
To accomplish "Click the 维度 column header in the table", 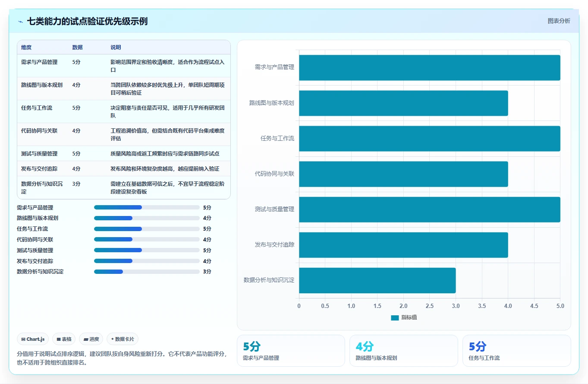I will point(26,48).
